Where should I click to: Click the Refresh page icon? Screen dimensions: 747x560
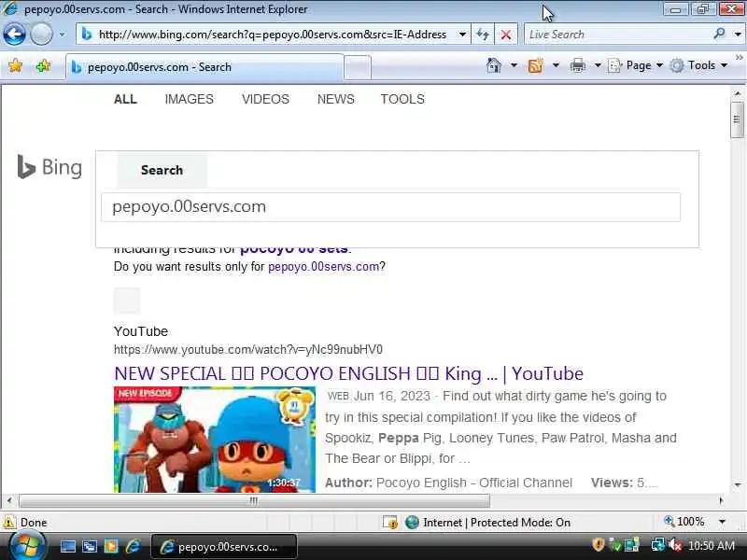(483, 35)
